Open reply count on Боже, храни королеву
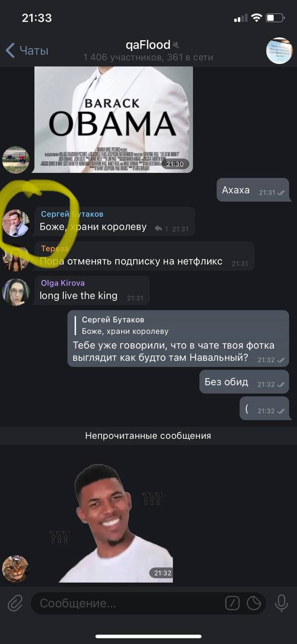 pyautogui.click(x=161, y=228)
